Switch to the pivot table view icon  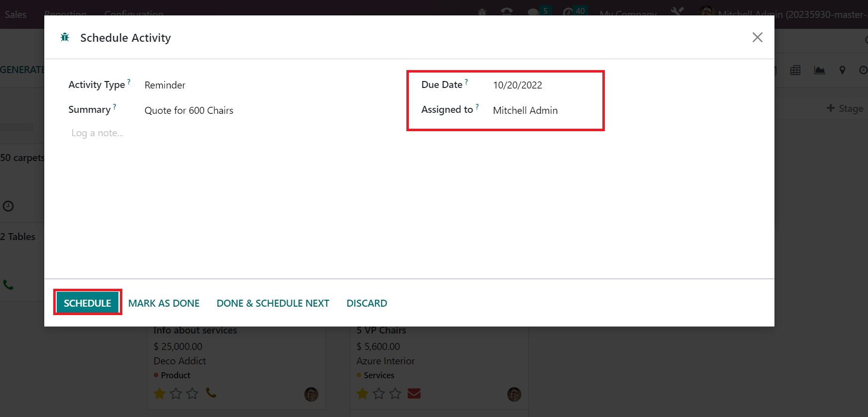795,70
